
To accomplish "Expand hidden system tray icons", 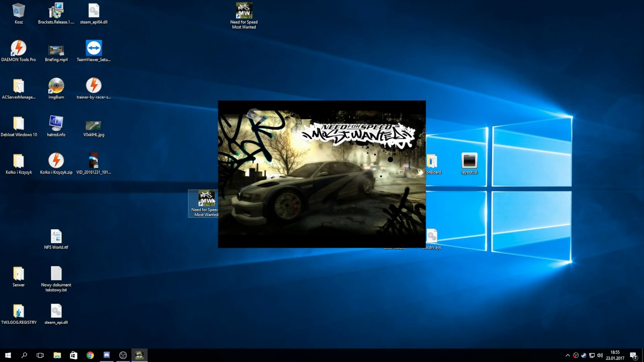I will (568, 355).
